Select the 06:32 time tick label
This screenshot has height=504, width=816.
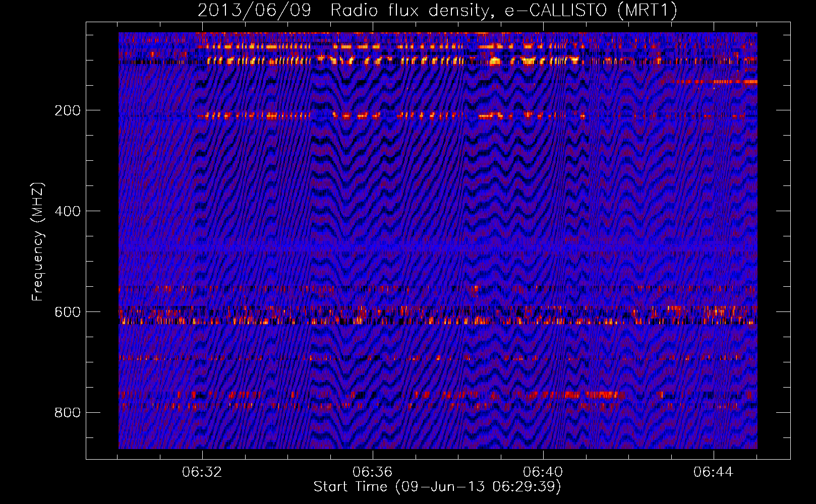point(202,472)
